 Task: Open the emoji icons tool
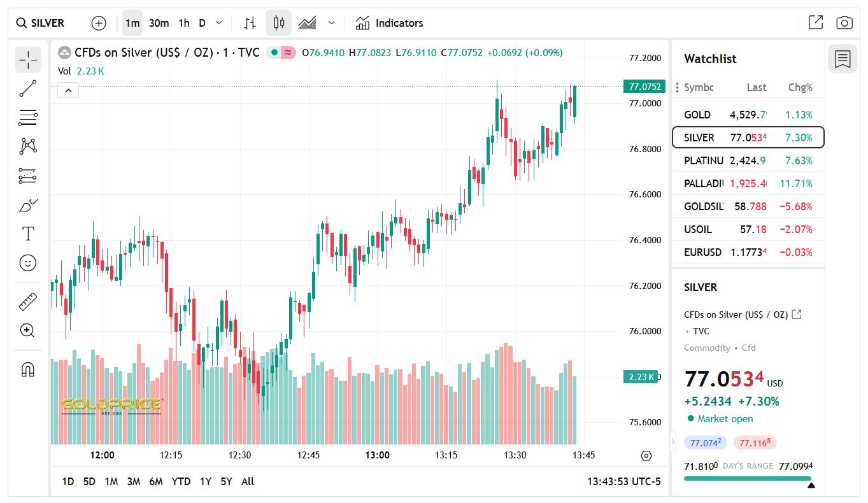28,262
